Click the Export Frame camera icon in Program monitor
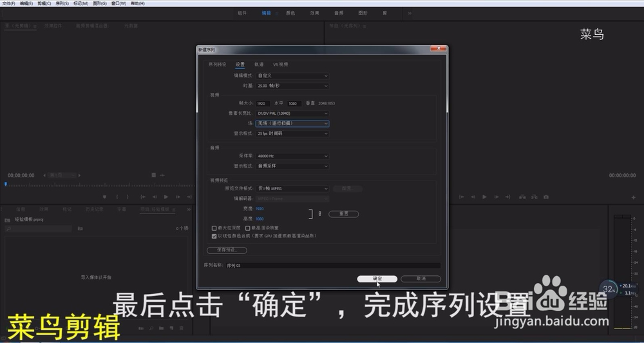 pos(546,197)
